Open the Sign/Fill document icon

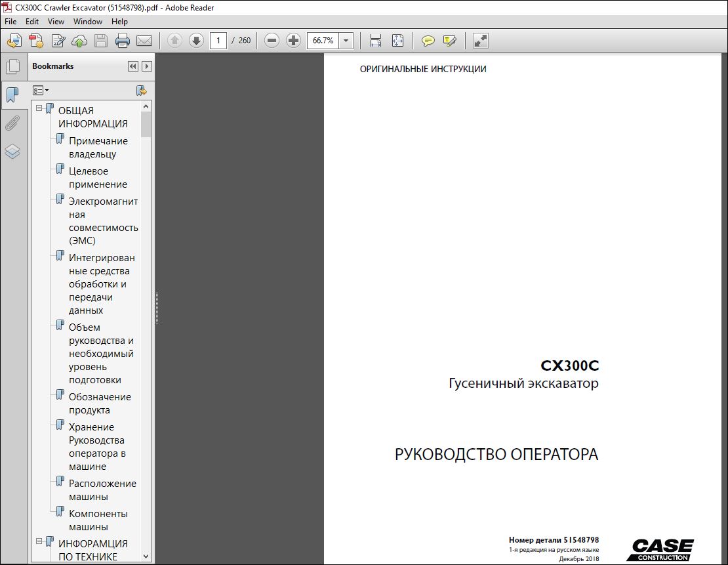click(58, 41)
